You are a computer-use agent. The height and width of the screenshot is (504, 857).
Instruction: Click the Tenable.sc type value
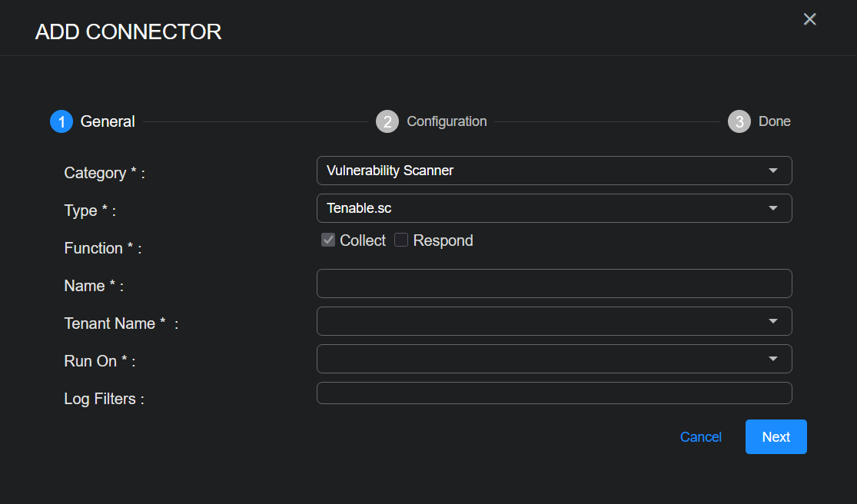[x=360, y=208]
